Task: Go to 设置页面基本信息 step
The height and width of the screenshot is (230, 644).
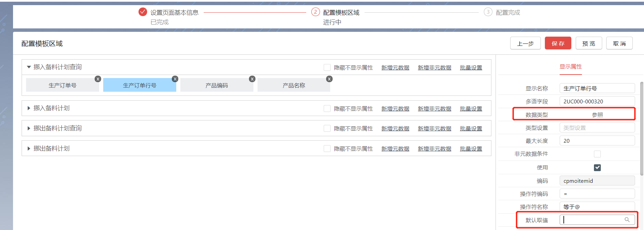Action: 174,13
